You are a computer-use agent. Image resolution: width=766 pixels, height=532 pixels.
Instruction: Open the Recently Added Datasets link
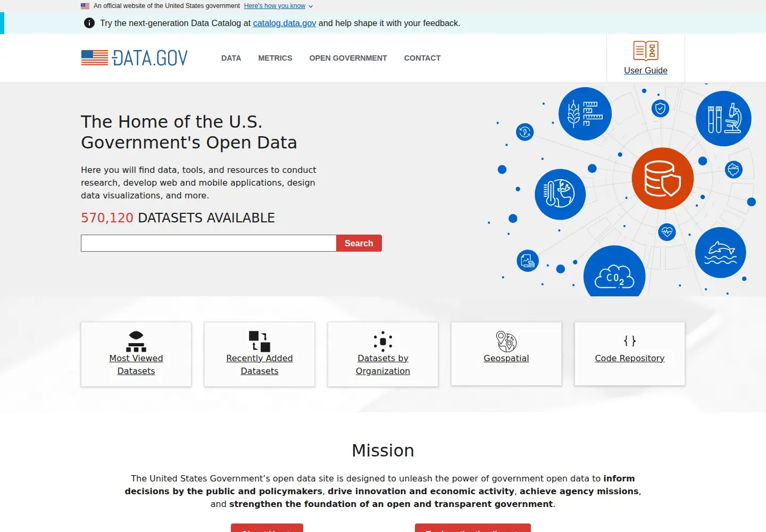(x=260, y=364)
